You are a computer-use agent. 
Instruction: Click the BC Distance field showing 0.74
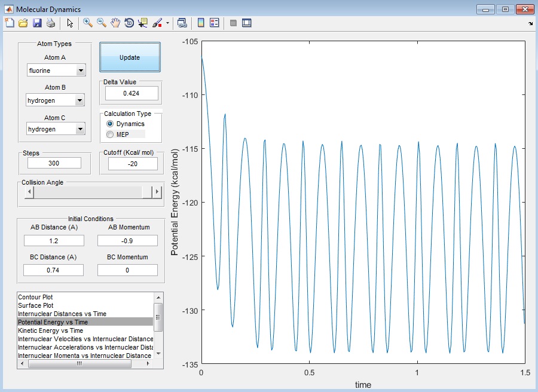[x=53, y=270]
